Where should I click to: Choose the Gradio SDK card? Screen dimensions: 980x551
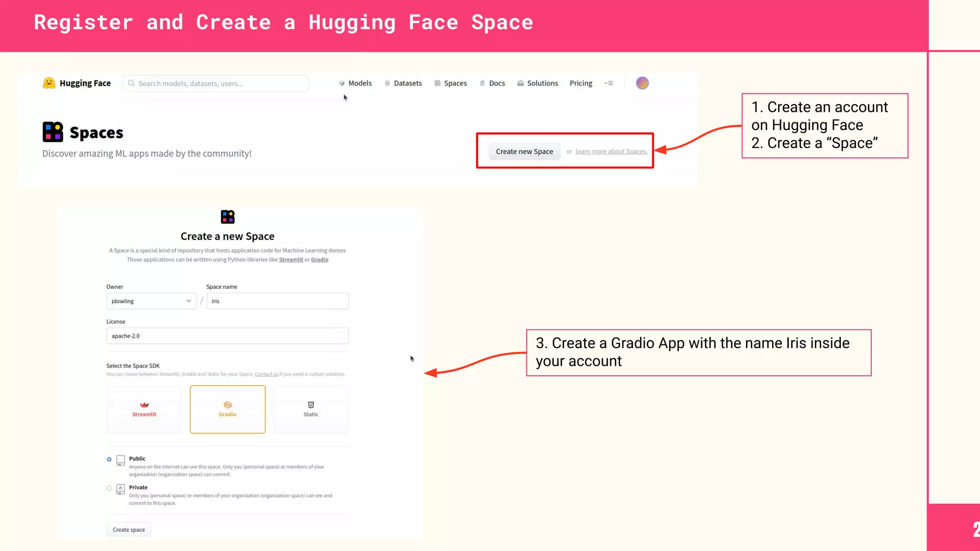(x=228, y=409)
